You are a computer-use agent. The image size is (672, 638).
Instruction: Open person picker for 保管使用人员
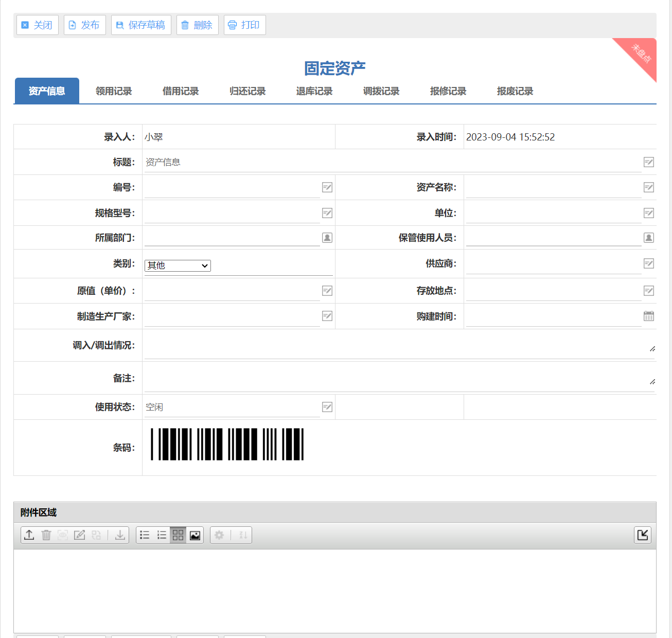coord(649,238)
